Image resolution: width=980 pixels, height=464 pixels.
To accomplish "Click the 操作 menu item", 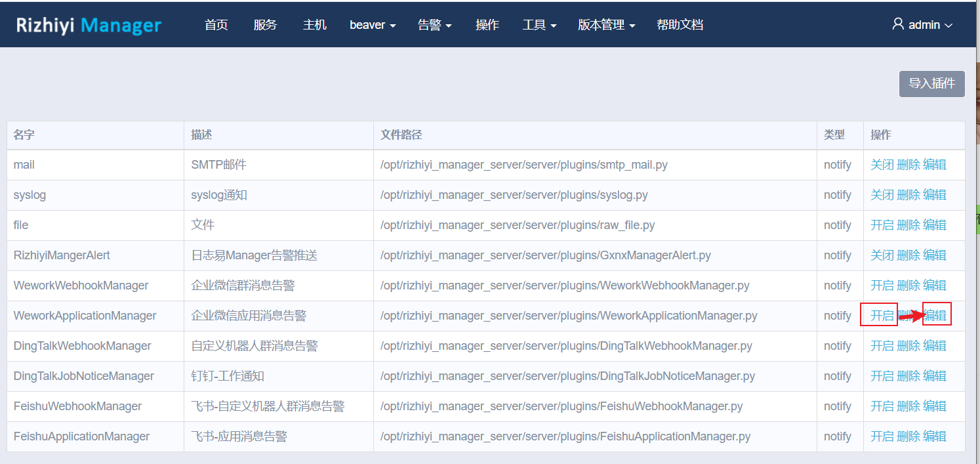I will [x=487, y=24].
